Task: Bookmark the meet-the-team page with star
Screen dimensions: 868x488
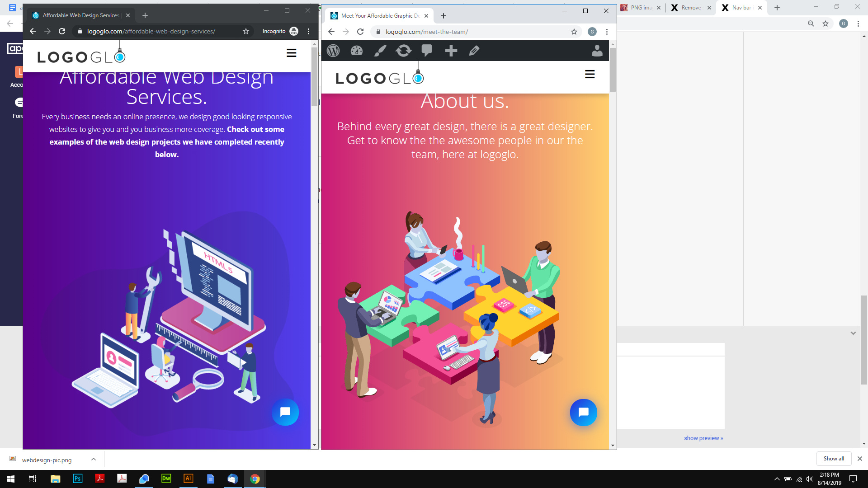Action: 574,32
